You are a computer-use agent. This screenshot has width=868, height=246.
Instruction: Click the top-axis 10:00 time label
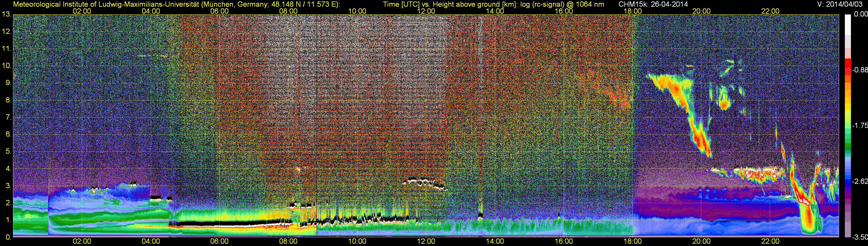click(357, 11)
